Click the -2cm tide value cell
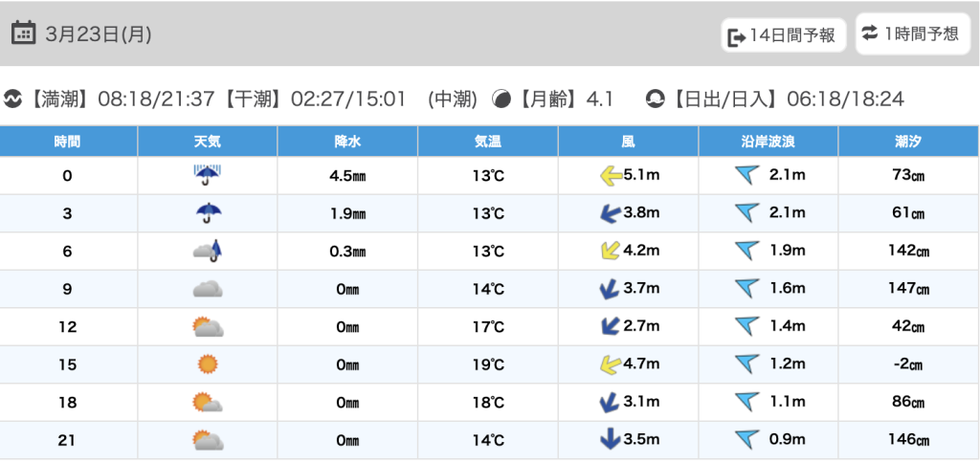The width and height of the screenshot is (980, 463). pos(908,364)
